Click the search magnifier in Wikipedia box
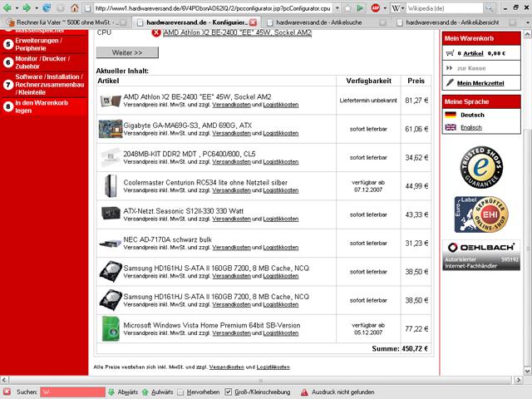The height and width of the screenshot is (399, 532). point(489,7)
